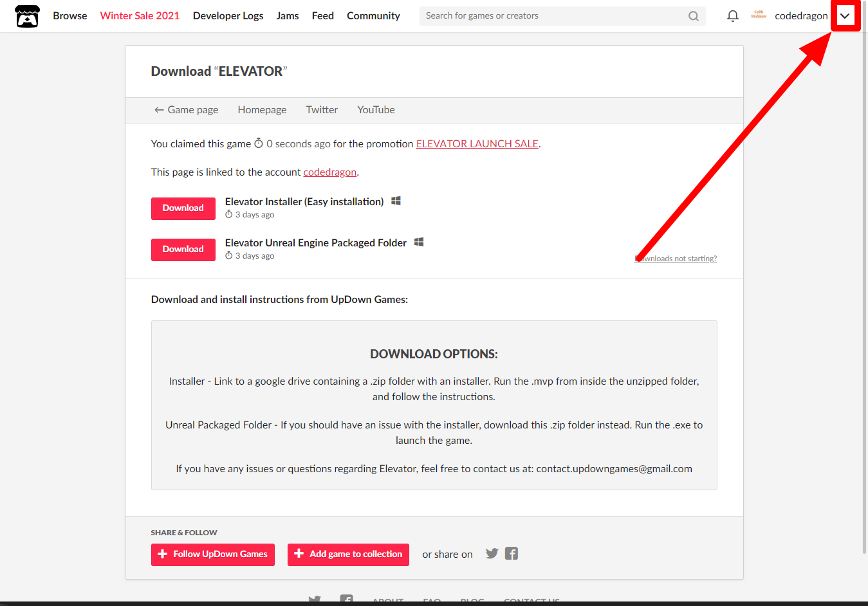Image resolution: width=868 pixels, height=606 pixels.
Task: Click 'Elevator Installer (Easy installation)' title
Action: coord(304,202)
